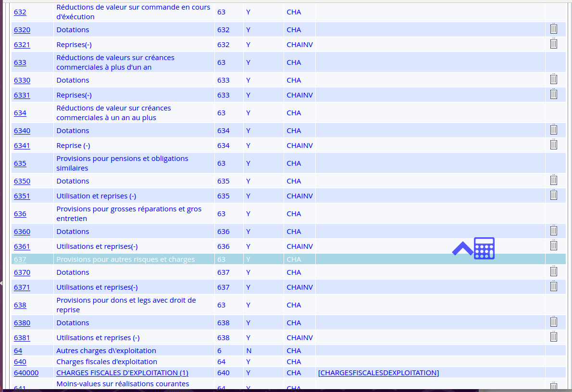The height and width of the screenshot is (392, 572).
Task: Open account 635 Provisions pour pensions
Action: tap(20, 163)
